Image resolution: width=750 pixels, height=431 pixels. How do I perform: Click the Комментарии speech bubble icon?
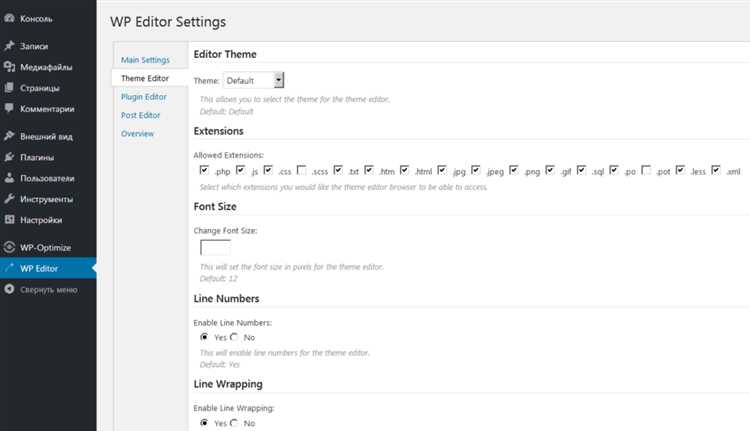click(x=9, y=108)
